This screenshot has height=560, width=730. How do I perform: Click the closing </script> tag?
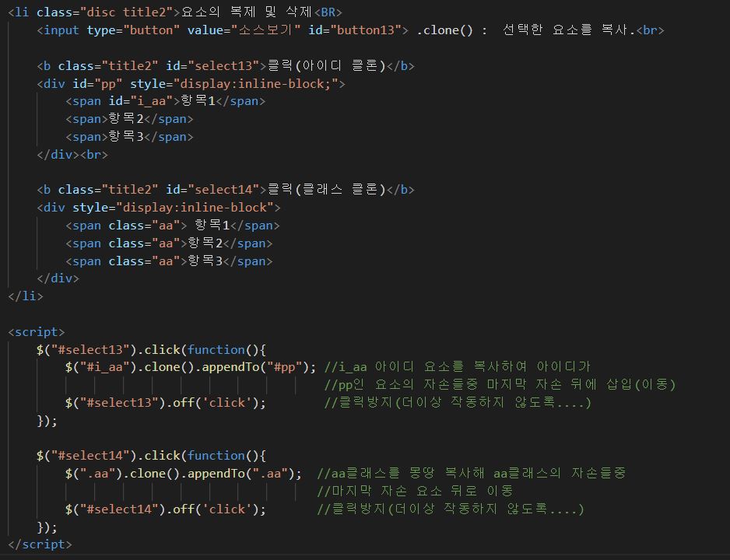coord(40,544)
